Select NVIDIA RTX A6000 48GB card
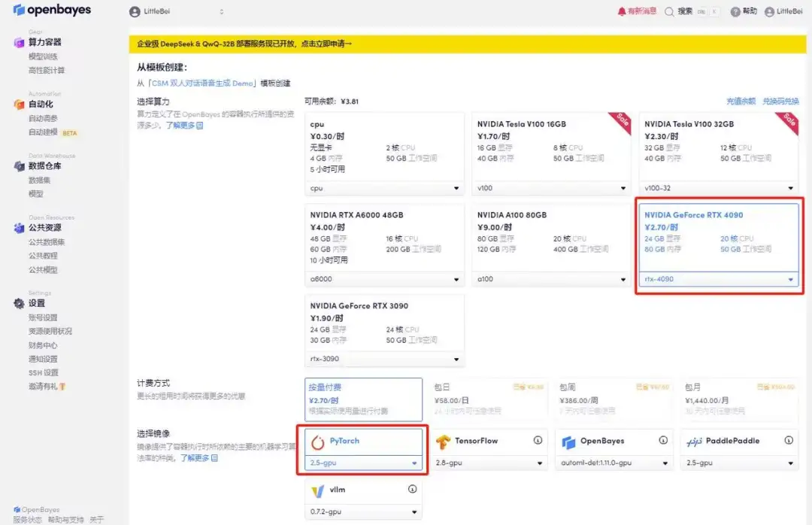 pos(384,244)
